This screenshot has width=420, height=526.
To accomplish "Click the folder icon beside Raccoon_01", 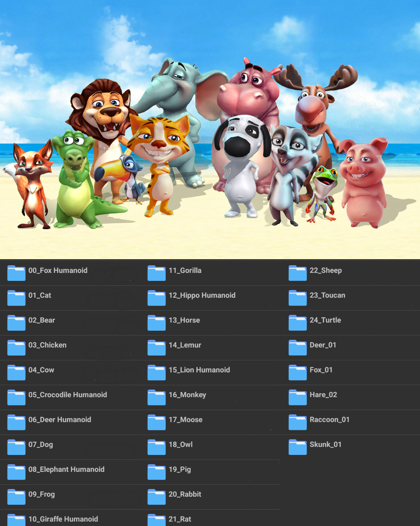I will pos(298,422).
